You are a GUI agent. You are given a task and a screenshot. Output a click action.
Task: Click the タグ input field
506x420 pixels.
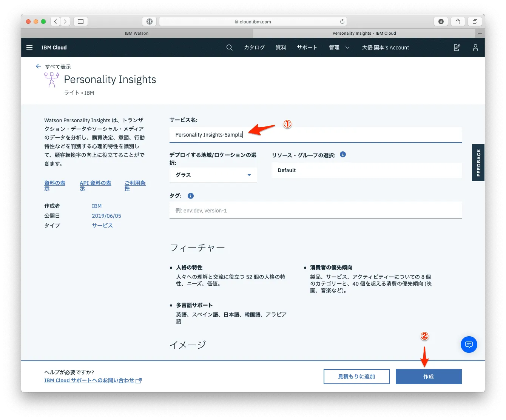(x=316, y=211)
